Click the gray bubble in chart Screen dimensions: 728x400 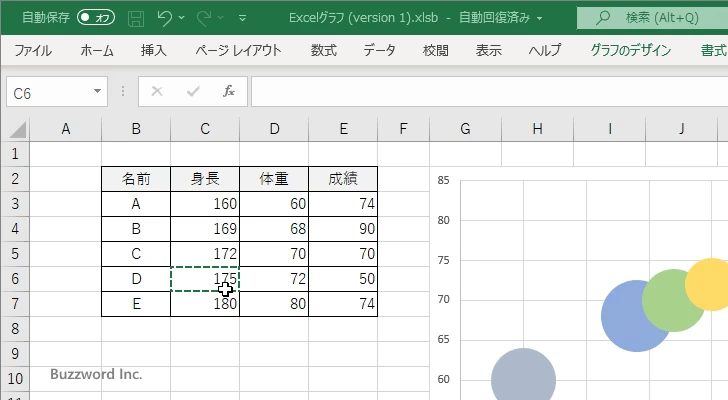click(x=523, y=376)
